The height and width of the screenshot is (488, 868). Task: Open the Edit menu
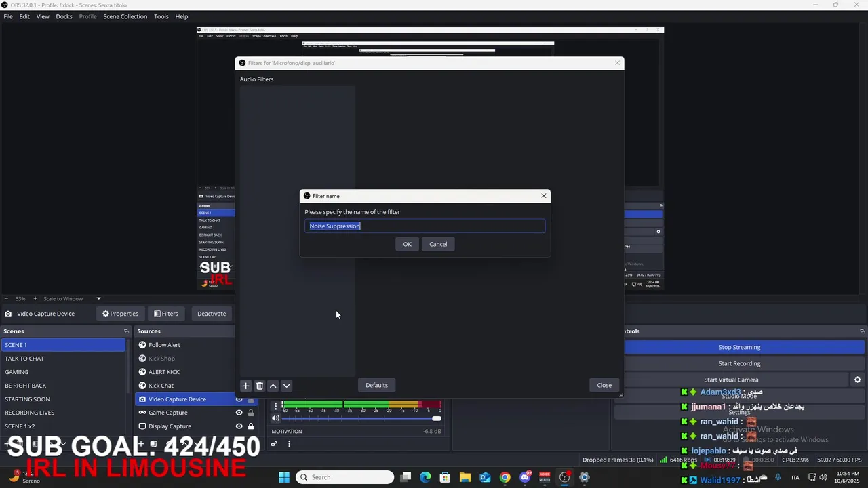(x=24, y=16)
